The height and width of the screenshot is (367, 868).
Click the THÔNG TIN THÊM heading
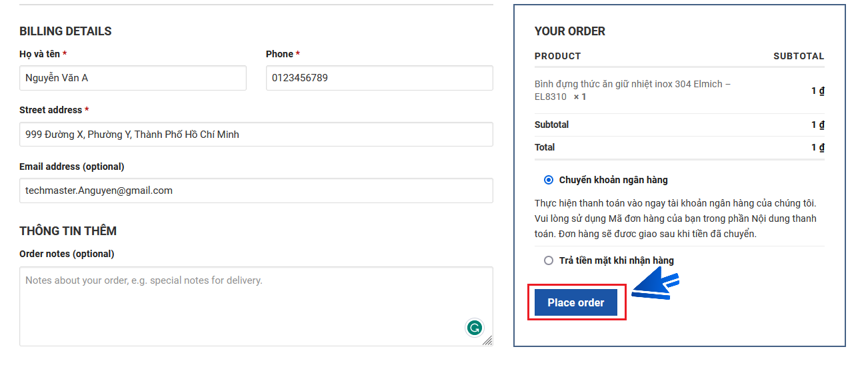(x=68, y=231)
